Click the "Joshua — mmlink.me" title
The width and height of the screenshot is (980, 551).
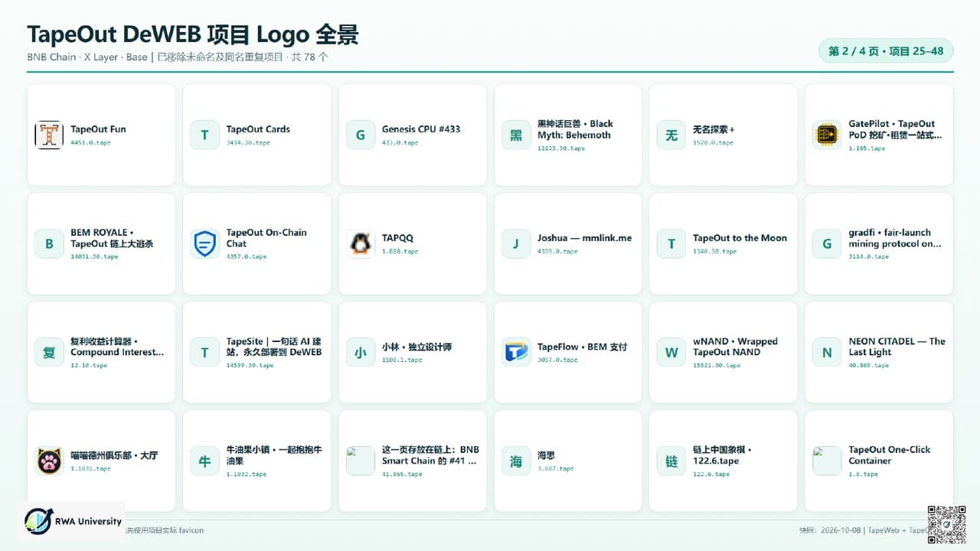pyautogui.click(x=585, y=238)
